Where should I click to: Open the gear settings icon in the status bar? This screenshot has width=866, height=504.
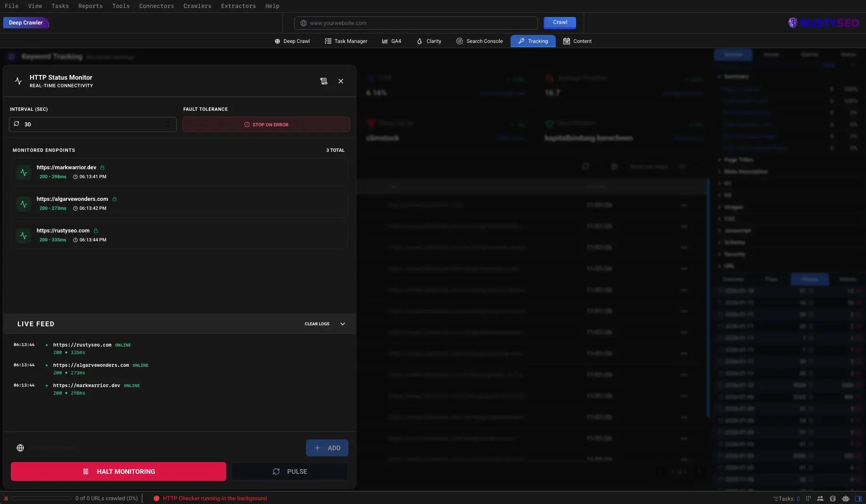[833, 498]
